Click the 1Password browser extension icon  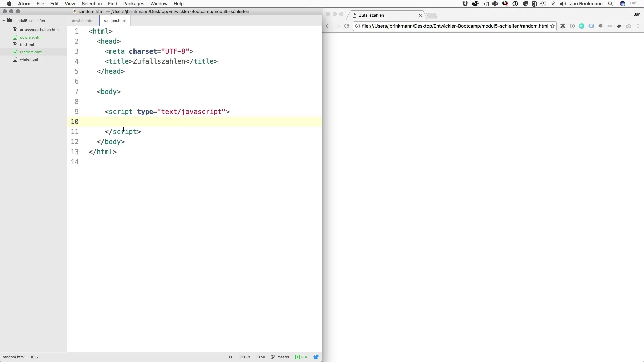tap(572, 26)
